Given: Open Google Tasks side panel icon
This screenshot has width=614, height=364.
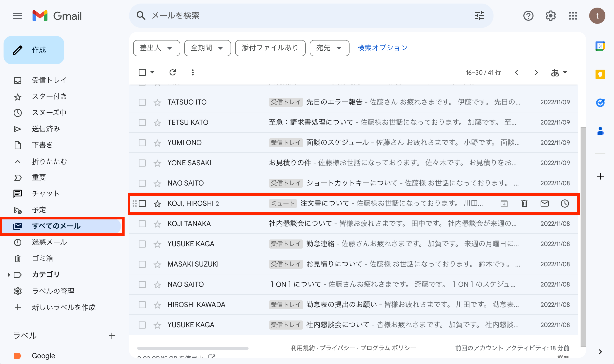Looking at the screenshot, I should (600, 103).
